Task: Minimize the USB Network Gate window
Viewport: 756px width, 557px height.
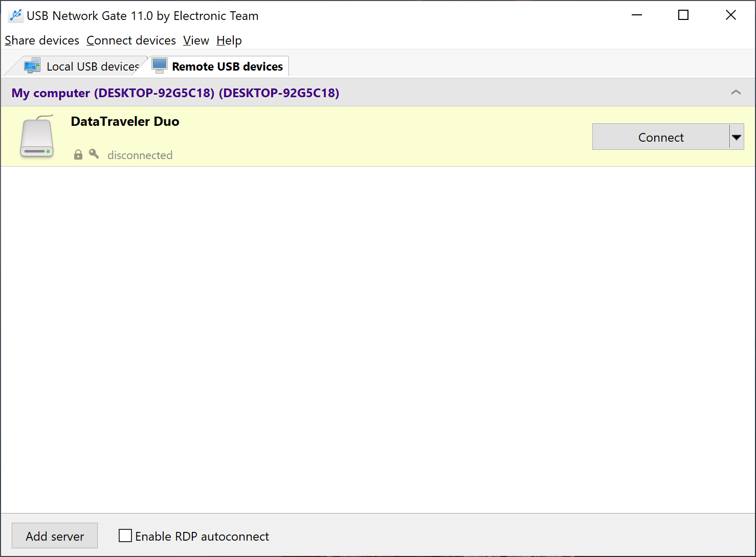Action: [637, 15]
